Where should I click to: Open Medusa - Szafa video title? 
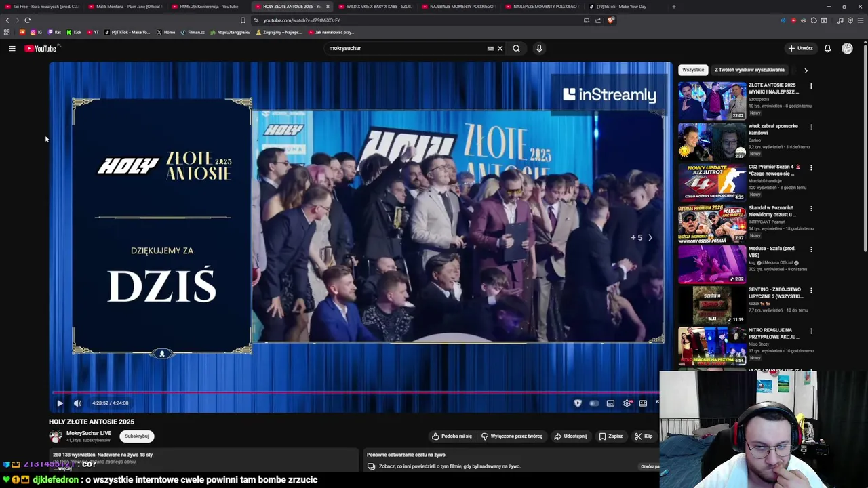[x=772, y=251]
